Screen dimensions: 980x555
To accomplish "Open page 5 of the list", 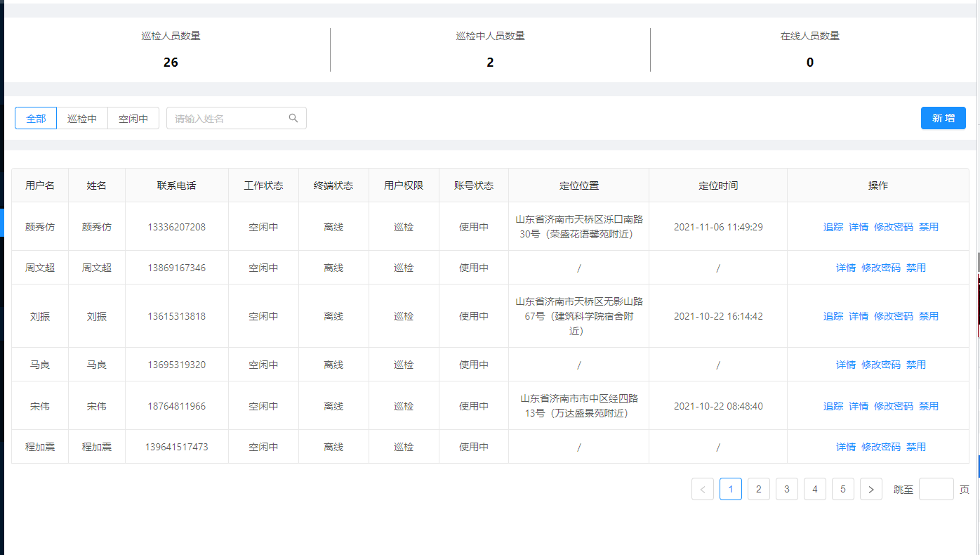I will [843, 489].
